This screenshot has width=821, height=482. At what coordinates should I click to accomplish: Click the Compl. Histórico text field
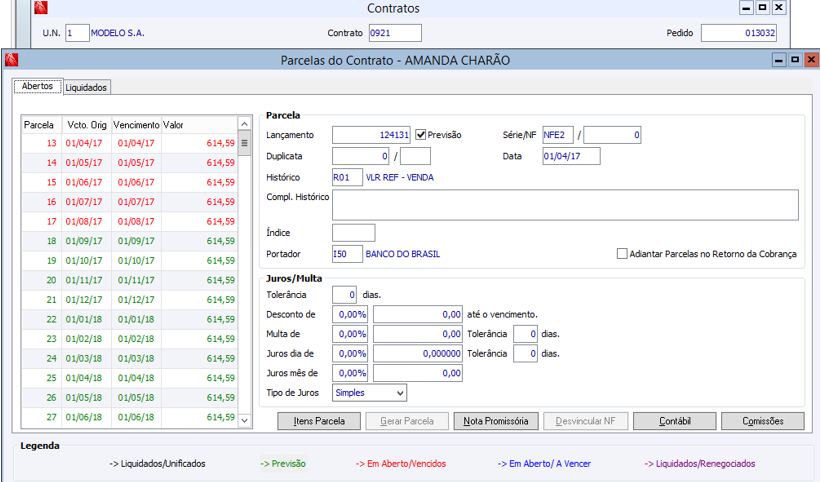point(565,205)
